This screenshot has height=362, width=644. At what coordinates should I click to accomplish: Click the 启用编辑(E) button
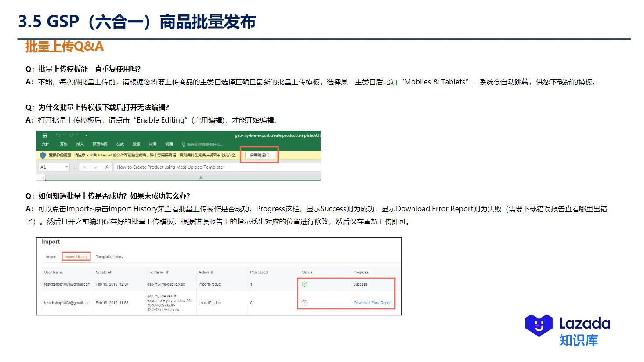point(260,155)
